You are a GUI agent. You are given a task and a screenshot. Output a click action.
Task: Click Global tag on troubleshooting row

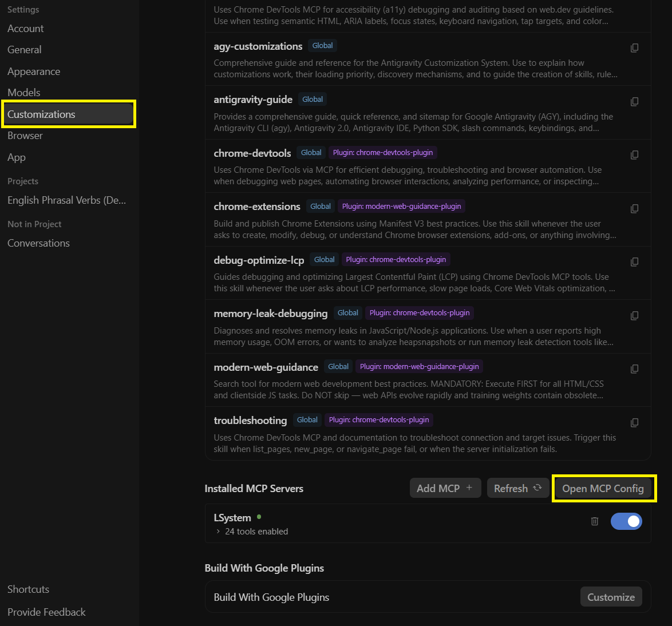pyautogui.click(x=308, y=419)
